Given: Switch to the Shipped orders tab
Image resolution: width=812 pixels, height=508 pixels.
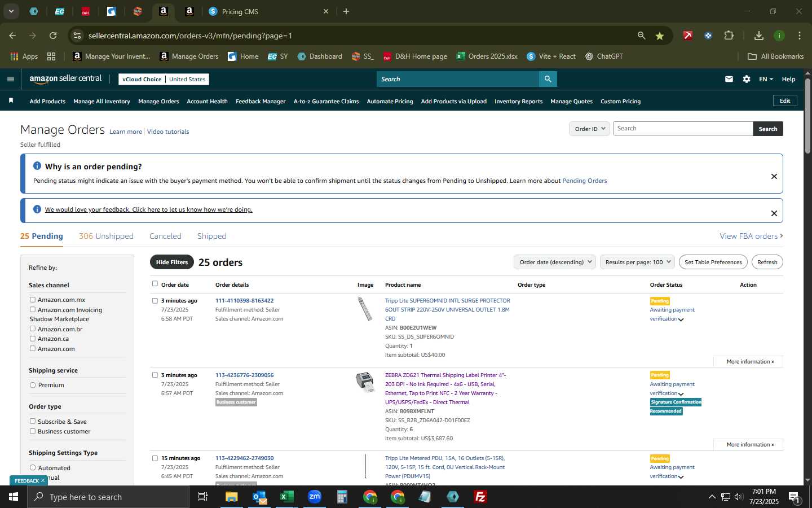Looking at the screenshot, I should coord(211,236).
